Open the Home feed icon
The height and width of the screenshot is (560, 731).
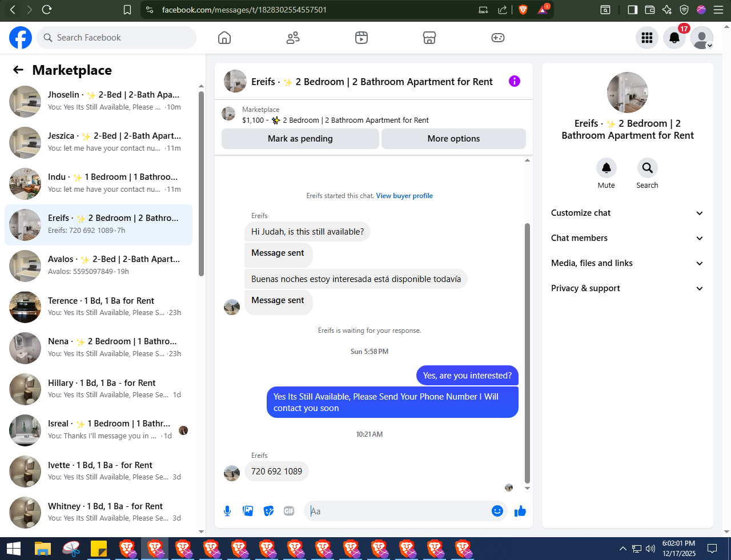tap(224, 38)
